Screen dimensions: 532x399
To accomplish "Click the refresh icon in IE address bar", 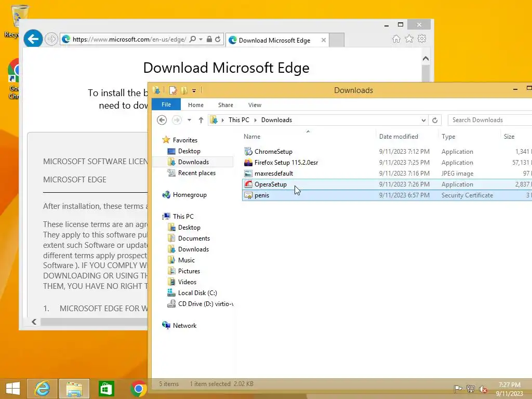I will 218,39.
